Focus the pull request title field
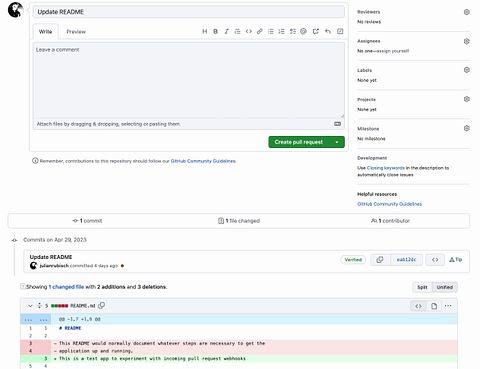Screen dimensions: 480x369 189,12
